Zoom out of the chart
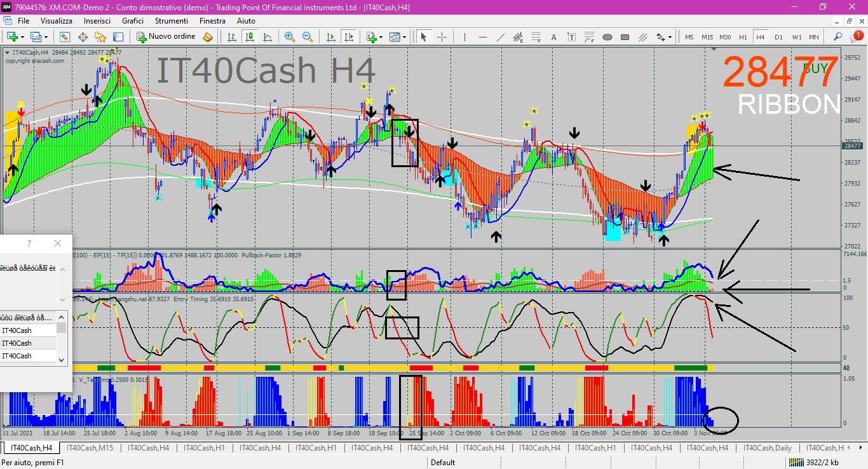The width and height of the screenshot is (868, 469). (308, 37)
